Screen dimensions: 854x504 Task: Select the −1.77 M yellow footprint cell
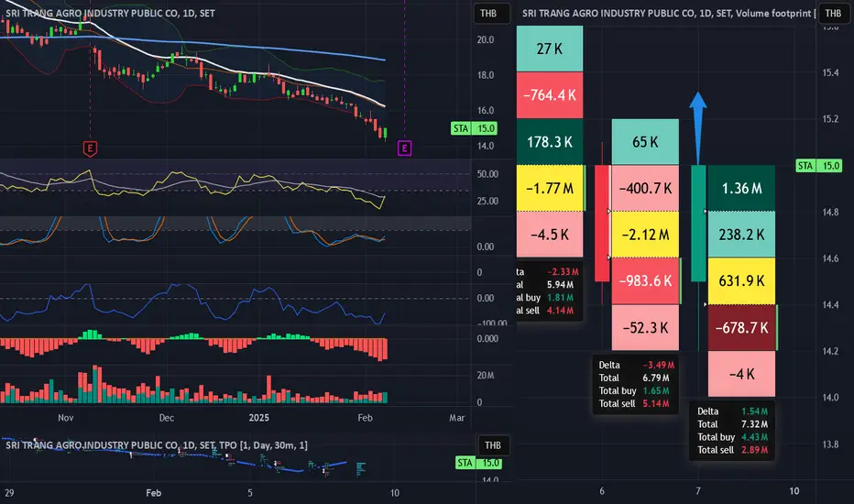(550, 188)
